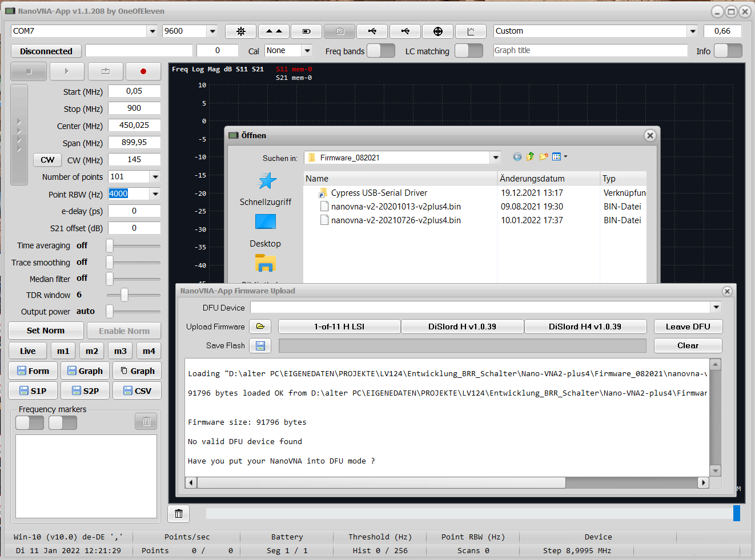Viewport: 755px width, 560px height.
Task: Close the Öffnen dialog
Action: pos(650,135)
